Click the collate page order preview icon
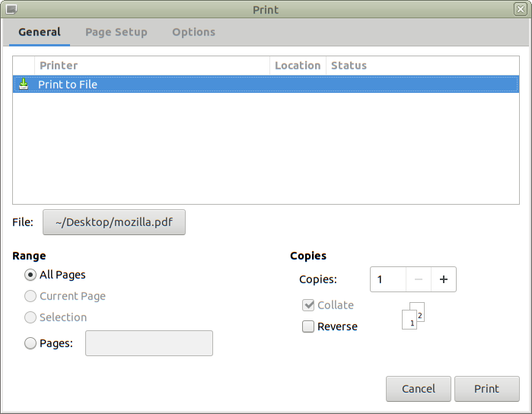 413,316
